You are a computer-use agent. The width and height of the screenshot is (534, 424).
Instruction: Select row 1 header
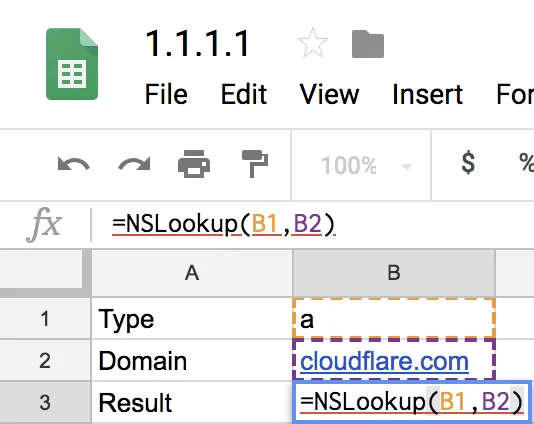[x=45, y=319]
